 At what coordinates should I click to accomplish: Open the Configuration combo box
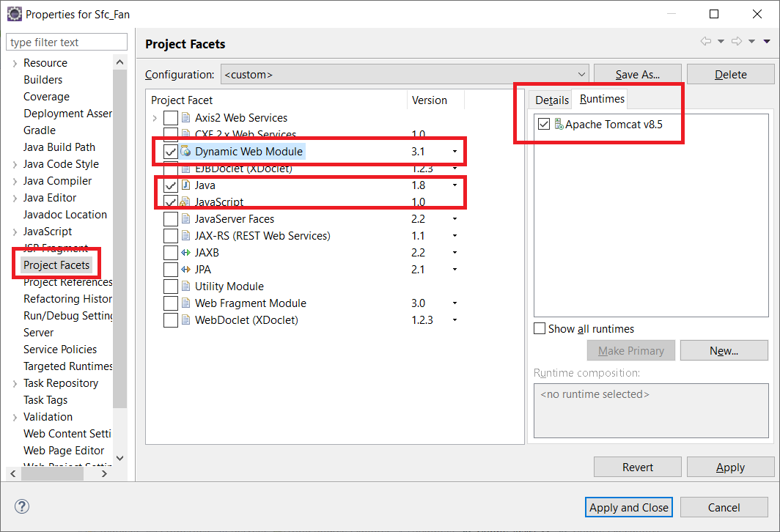tap(405, 75)
